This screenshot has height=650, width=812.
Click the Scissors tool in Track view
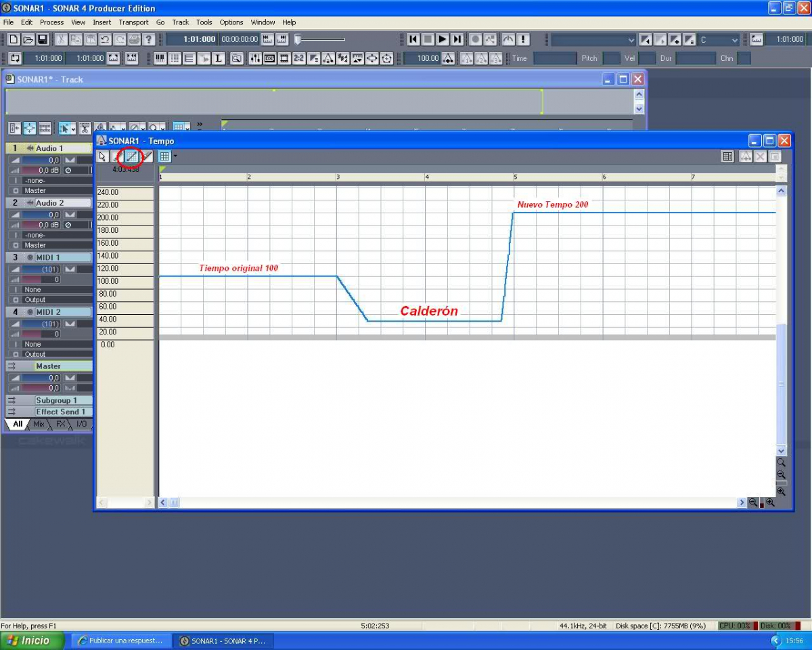[85, 128]
